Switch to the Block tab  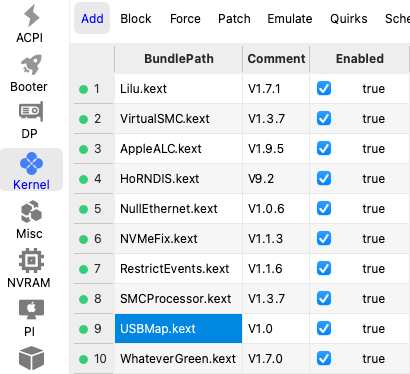[136, 19]
